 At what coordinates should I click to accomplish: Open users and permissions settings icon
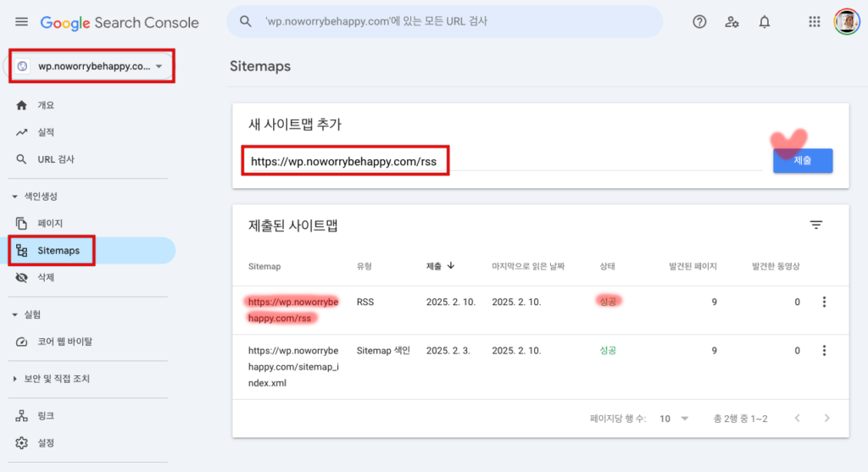[732, 21]
